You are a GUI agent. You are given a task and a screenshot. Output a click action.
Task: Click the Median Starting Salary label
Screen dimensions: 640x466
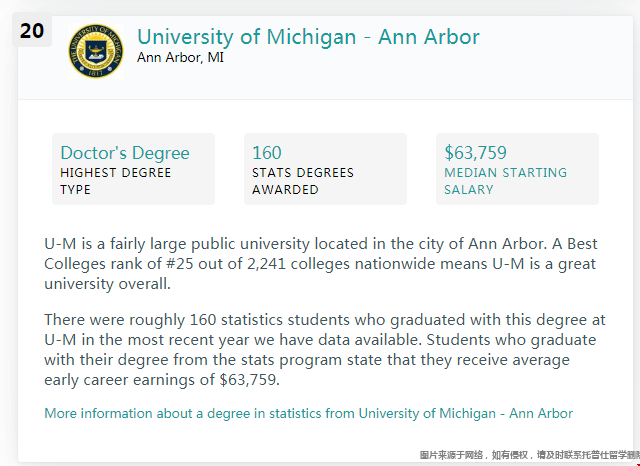pos(505,181)
